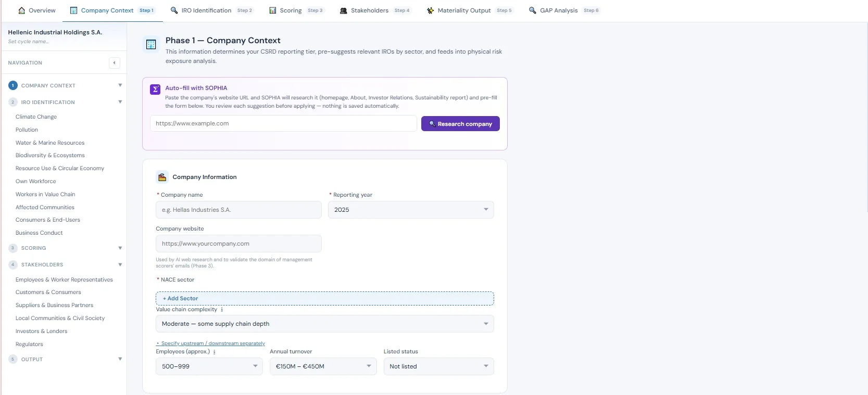Click the Stakeholders people icon
Viewport: 868px width, 395px height.
tap(344, 10)
